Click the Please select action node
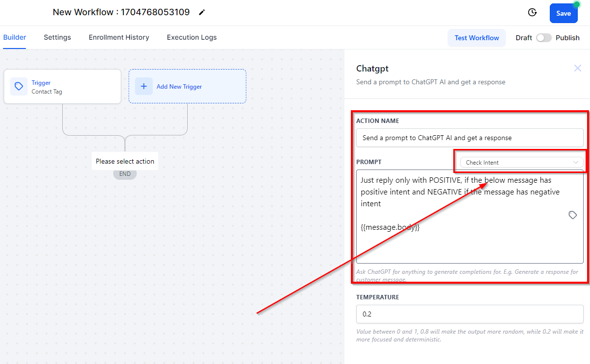The width and height of the screenshot is (590, 364). (x=125, y=161)
